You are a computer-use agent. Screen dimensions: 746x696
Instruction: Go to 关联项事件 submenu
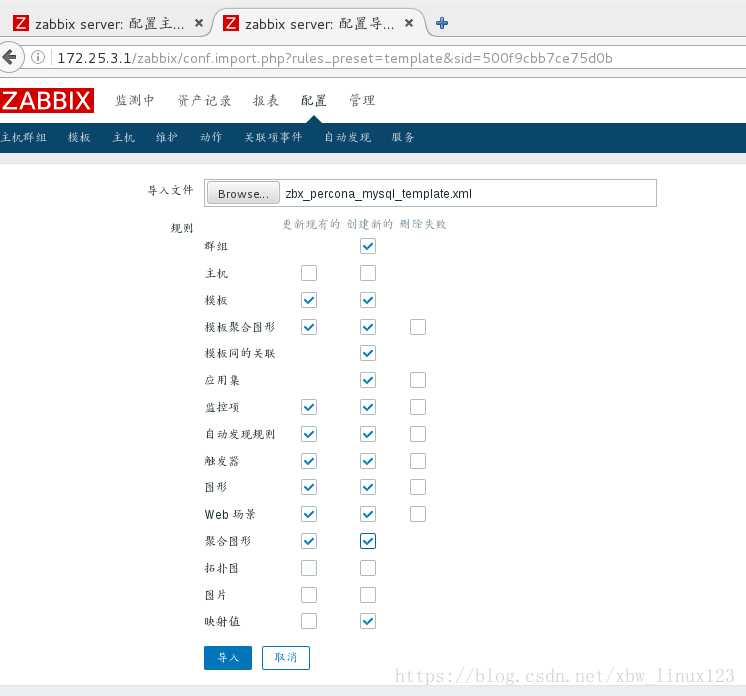click(273, 137)
